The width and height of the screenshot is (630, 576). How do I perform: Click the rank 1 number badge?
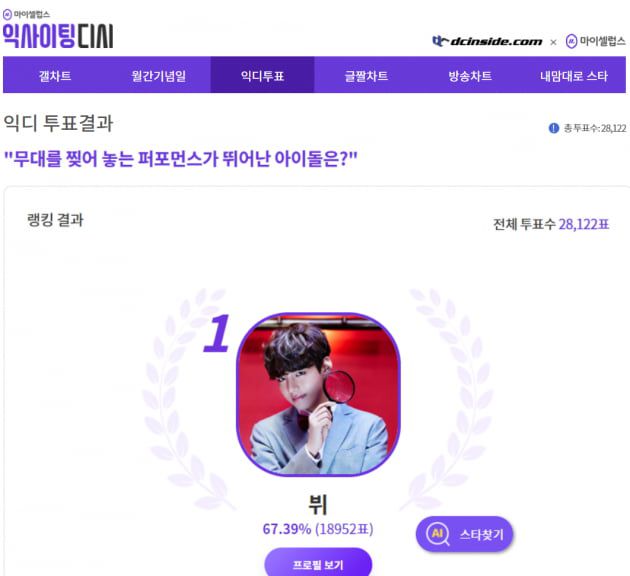[217, 333]
